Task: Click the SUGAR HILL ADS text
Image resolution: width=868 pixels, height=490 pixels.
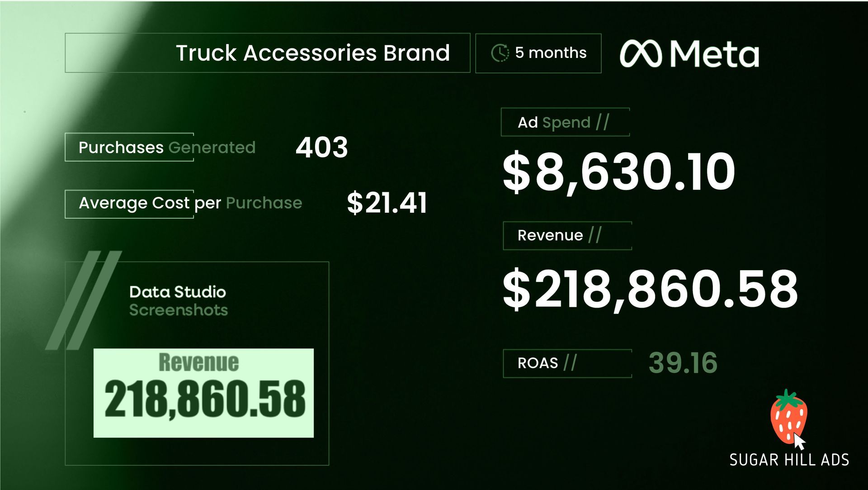Action: (x=789, y=460)
